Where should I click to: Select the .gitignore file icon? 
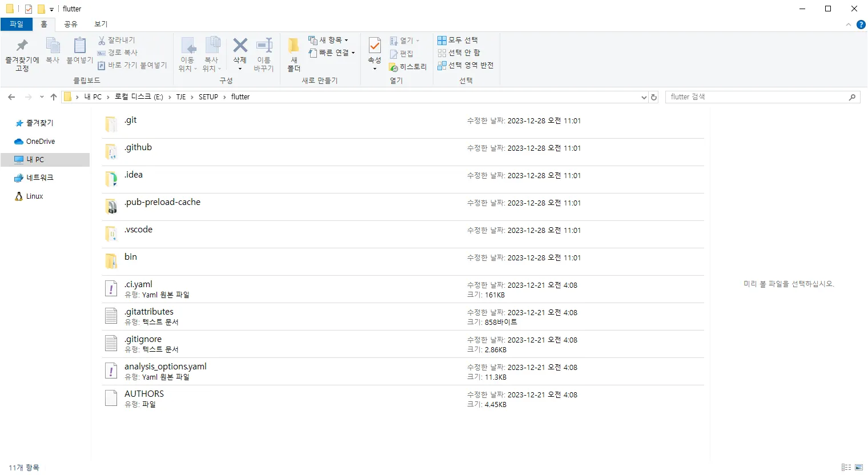click(x=111, y=344)
